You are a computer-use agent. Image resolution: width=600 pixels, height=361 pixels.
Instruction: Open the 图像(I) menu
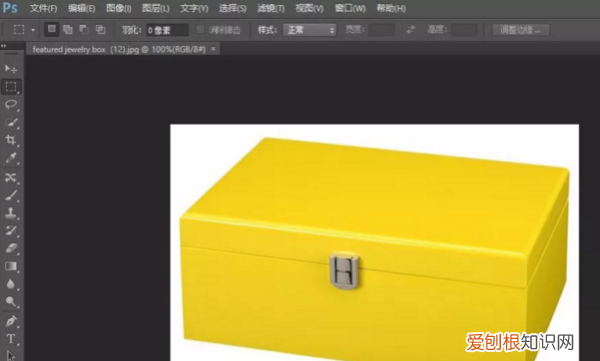coord(119,8)
